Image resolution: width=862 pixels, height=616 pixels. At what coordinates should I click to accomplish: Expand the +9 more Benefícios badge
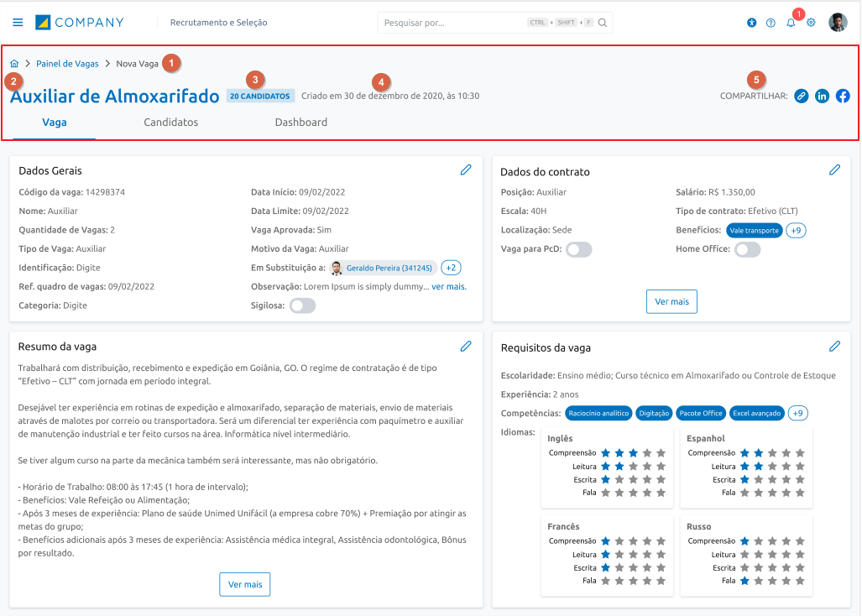click(797, 230)
